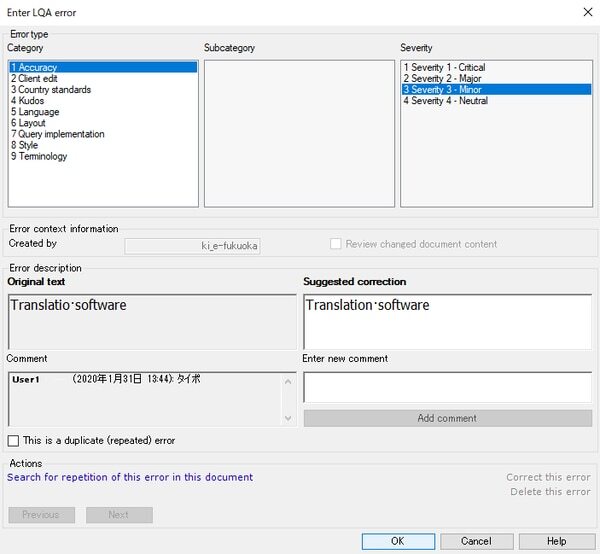This screenshot has width=600, height=554.
Task: Enable the duplicate (repeated) error checkbox
Action: (x=14, y=440)
